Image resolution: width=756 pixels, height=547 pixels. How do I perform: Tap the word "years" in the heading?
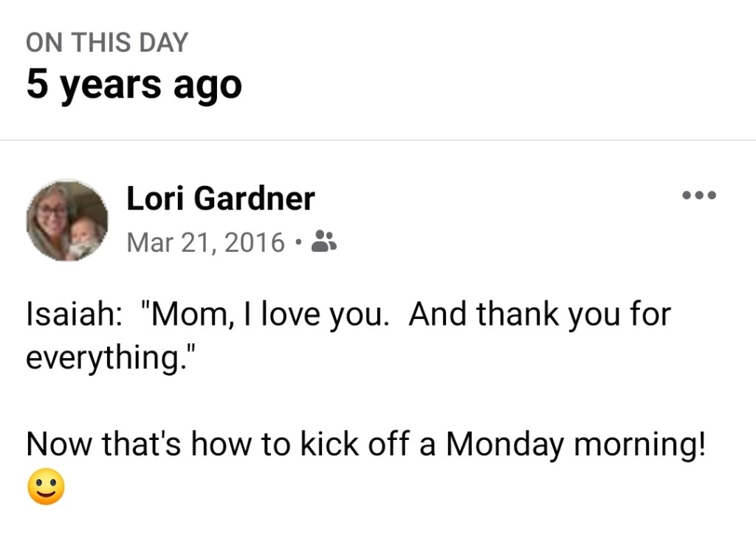pyautogui.click(x=110, y=84)
